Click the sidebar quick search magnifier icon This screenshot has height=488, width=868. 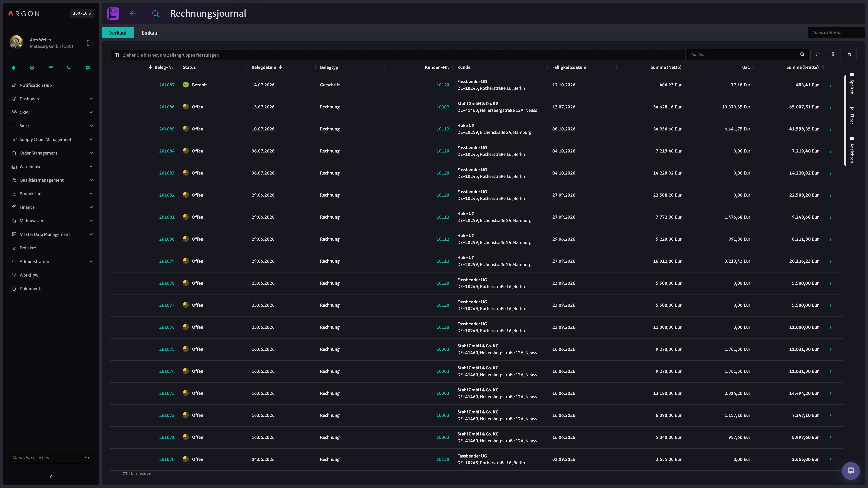[x=69, y=68]
